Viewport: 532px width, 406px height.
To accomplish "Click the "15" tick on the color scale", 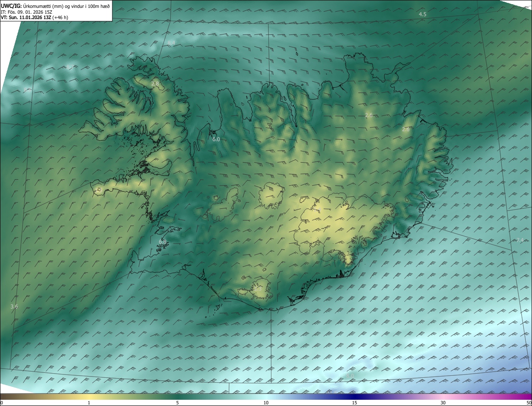I will click(x=355, y=403).
